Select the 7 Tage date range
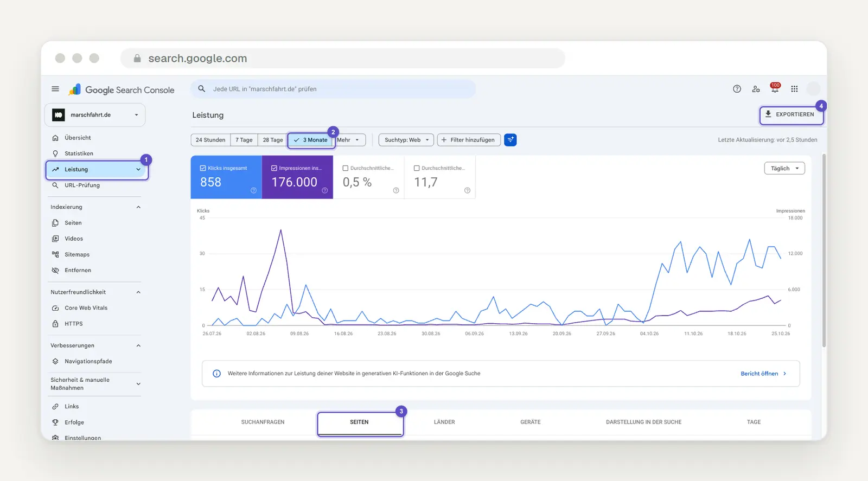This screenshot has width=868, height=481. coord(244,140)
